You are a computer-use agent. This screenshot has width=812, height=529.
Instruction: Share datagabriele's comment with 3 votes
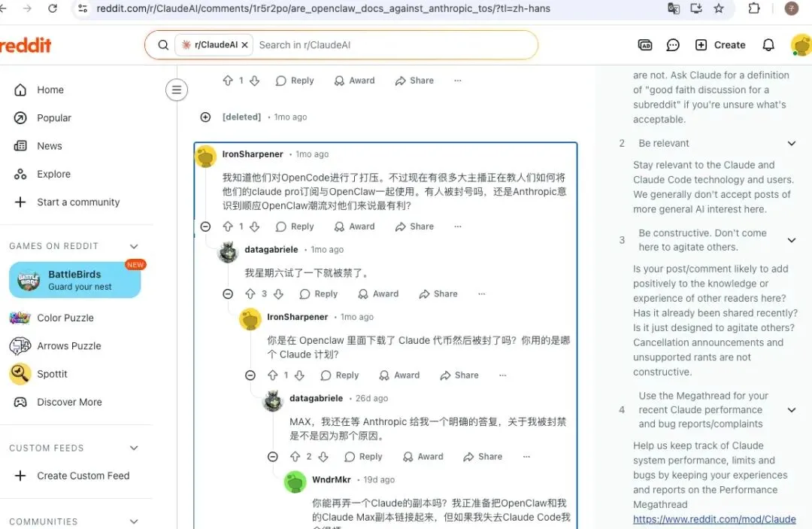click(x=438, y=293)
